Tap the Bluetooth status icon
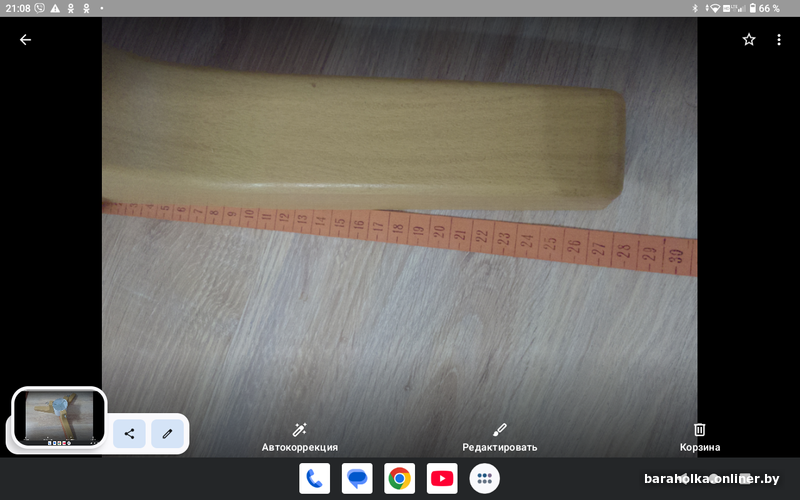Viewport: 800px width, 500px height. (694, 8)
